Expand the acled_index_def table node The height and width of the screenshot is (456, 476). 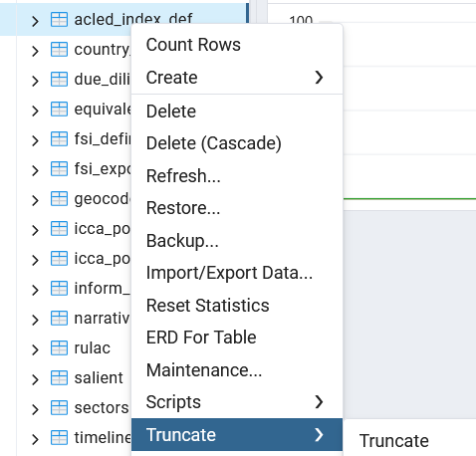(x=35, y=21)
